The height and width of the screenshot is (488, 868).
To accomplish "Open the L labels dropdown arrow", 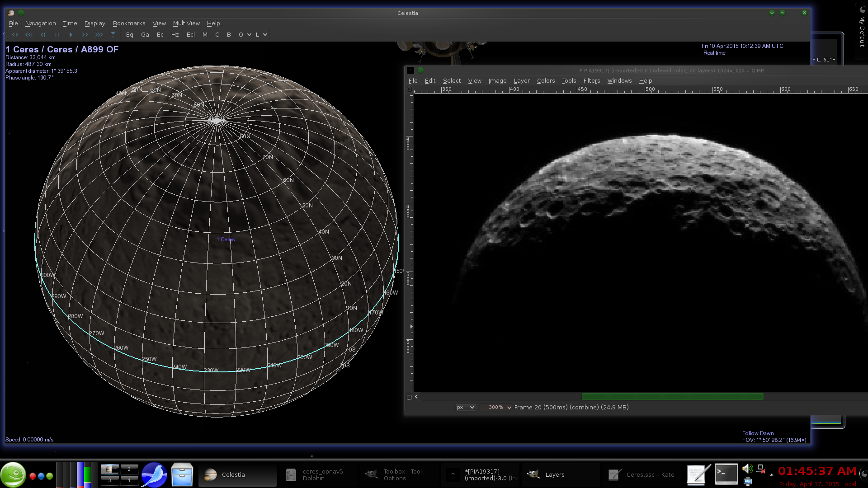I will pos(265,35).
